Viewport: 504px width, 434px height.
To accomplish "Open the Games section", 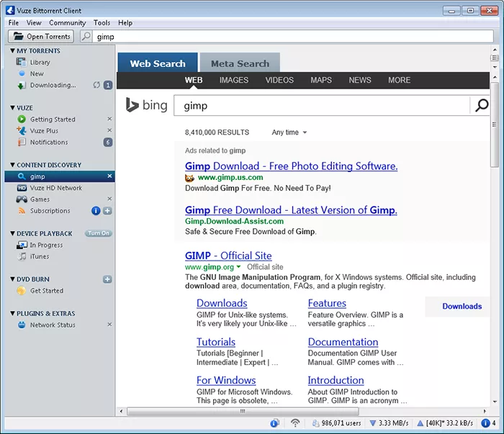I will (40, 199).
